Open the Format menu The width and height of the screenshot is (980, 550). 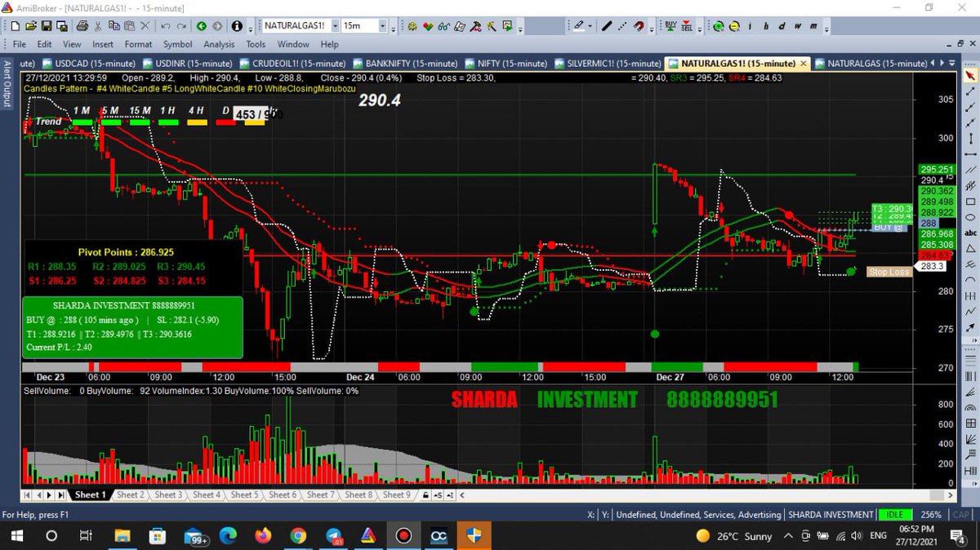coord(138,44)
